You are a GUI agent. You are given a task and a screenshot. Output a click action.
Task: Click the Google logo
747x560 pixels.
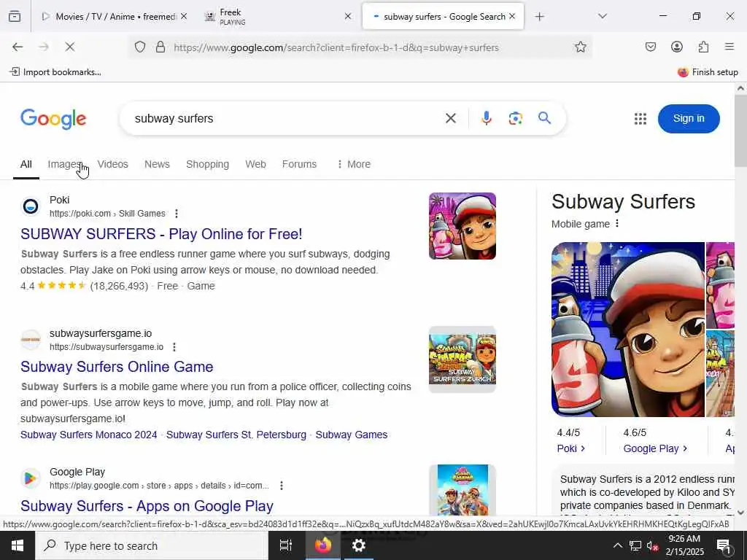(53, 119)
